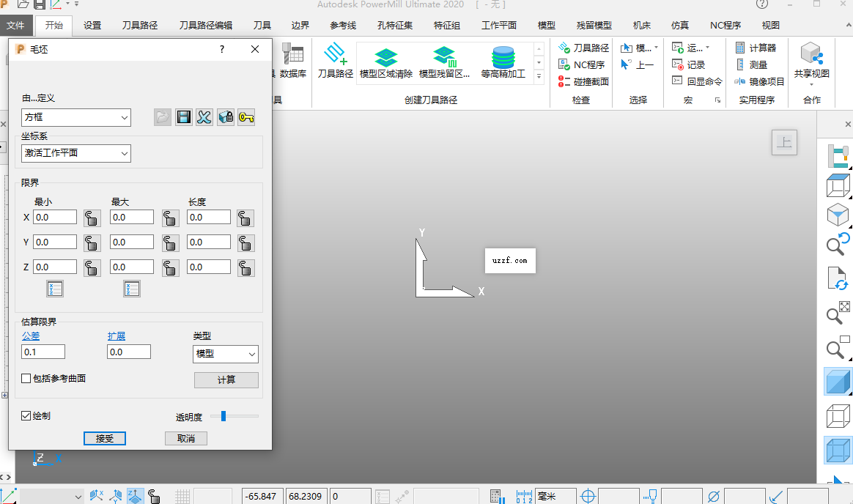Image resolution: width=853 pixels, height=504 pixels.
Task: Select the 刀具路径 (Toolpath) creation icon
Action: pyautogui.click(x=335, y=62)
